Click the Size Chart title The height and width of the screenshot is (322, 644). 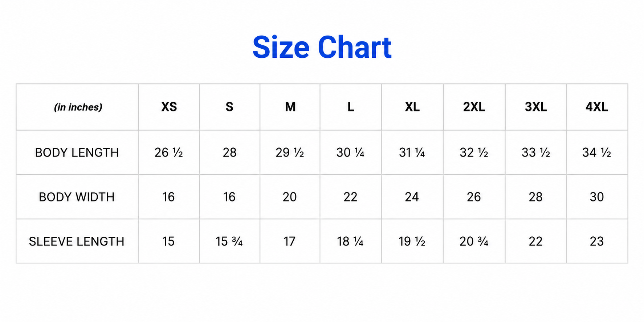pyautogui.click(x=322, y=48)
